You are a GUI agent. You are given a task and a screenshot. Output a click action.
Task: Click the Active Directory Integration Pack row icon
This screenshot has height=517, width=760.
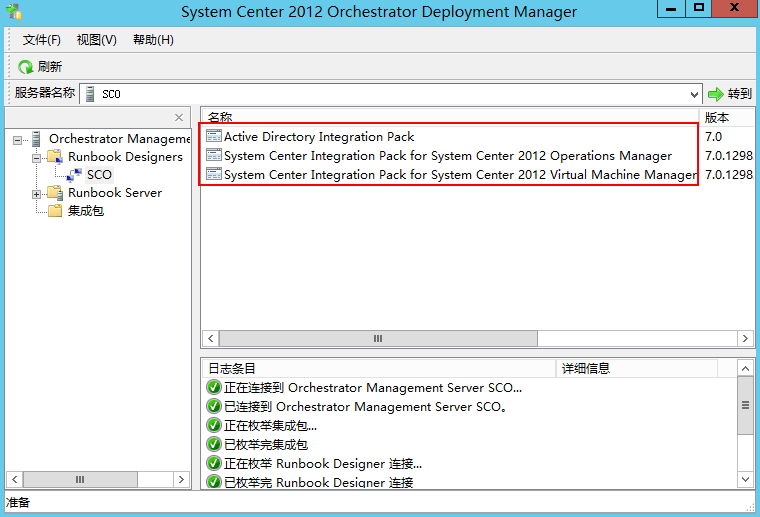(x=214, y=136)
